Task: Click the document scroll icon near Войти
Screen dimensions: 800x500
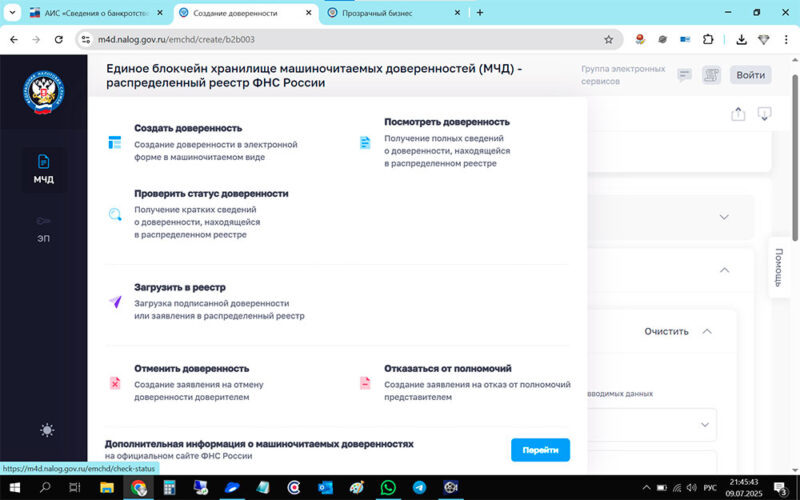Action: pyautogui.click(x=711, y=76)
